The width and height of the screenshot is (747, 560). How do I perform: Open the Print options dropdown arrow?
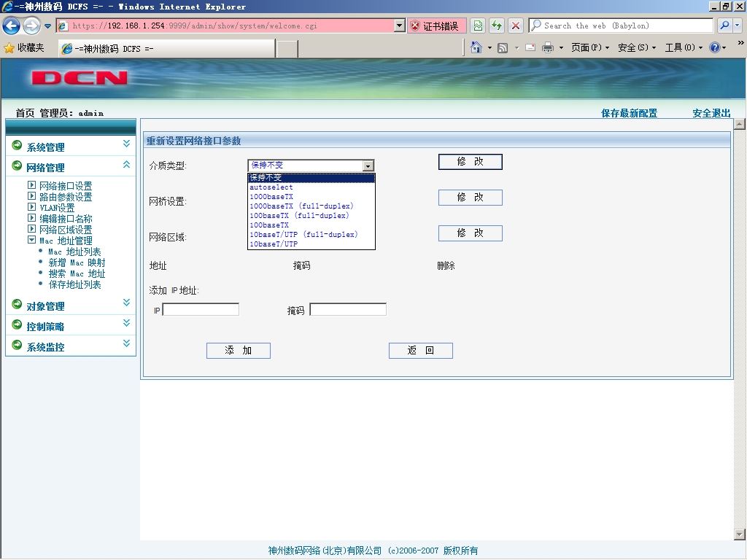[x=561, y=47]
